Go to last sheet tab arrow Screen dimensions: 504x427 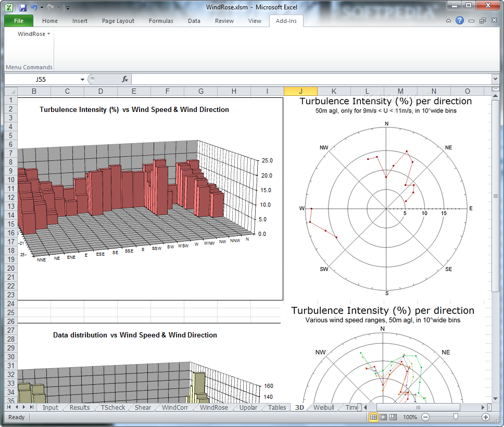(31, 407)
